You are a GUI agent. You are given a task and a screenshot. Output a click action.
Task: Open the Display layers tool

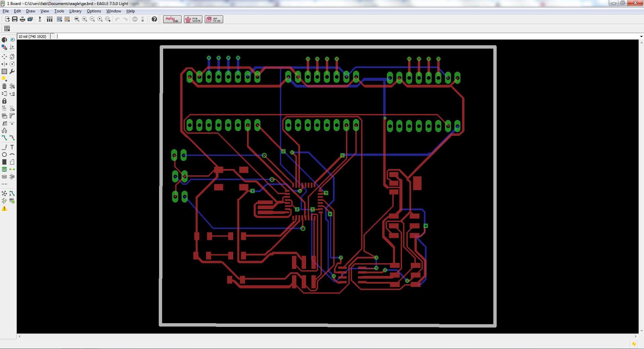tap(4, 47)
